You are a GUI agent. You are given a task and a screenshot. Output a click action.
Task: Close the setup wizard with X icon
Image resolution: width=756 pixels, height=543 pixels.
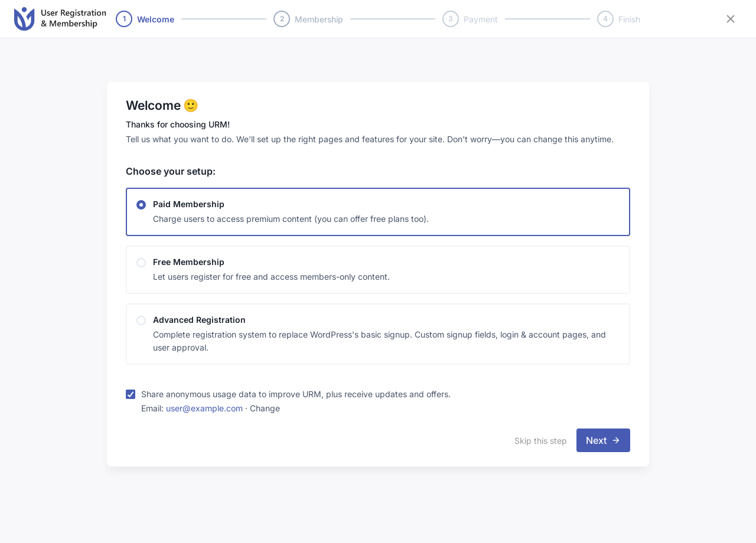point(731,19)
